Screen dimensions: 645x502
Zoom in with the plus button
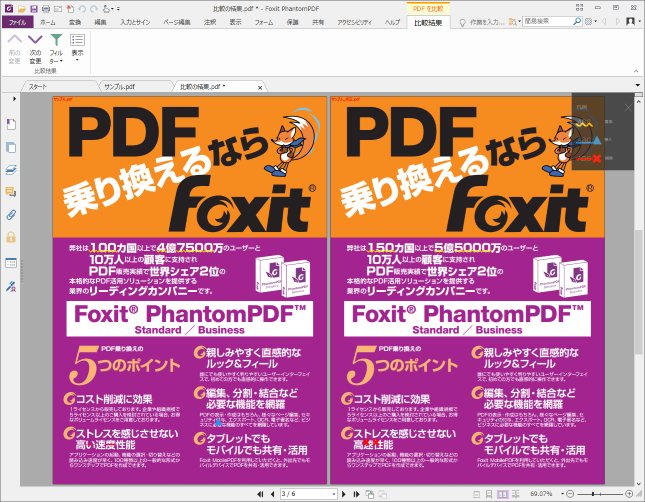[x=629, y=494]
